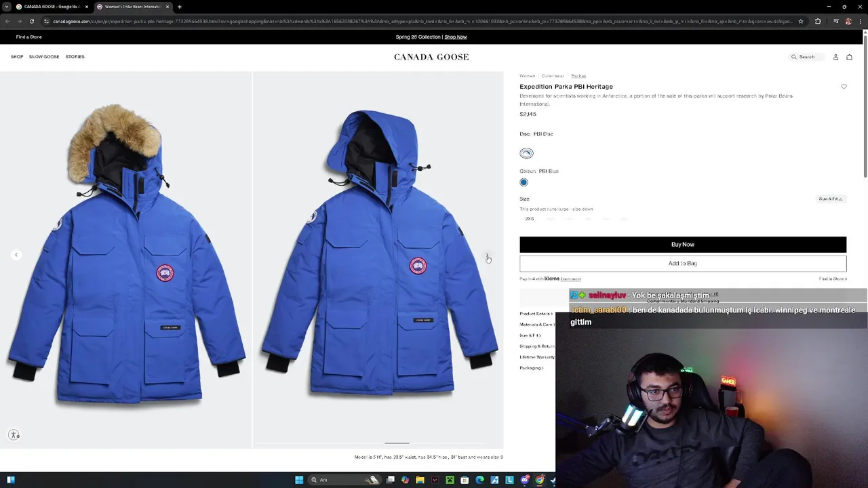Go back in browser history

(x=7, y=21)
